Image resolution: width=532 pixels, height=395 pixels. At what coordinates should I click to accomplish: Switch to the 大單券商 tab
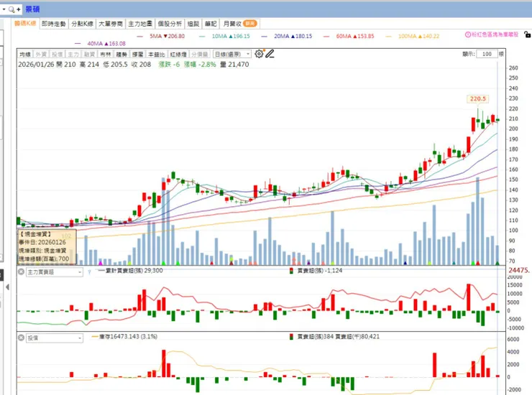click(111, 24)
